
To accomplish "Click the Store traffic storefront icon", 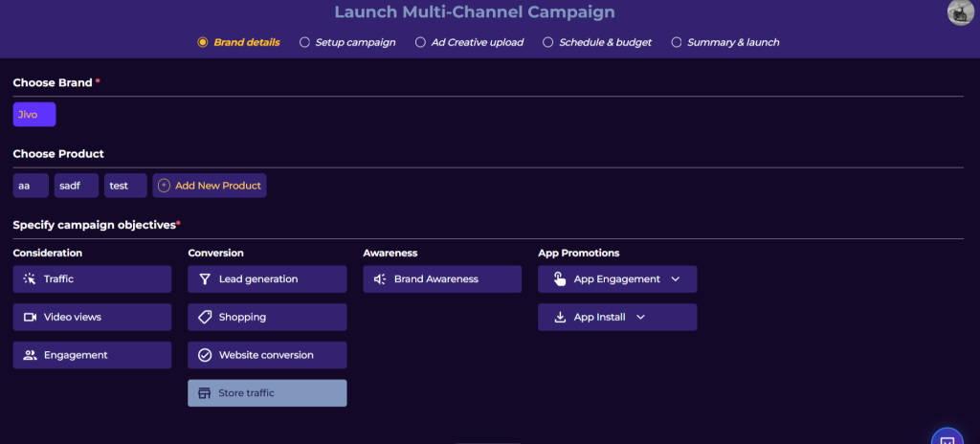I will tap(203, 393).
